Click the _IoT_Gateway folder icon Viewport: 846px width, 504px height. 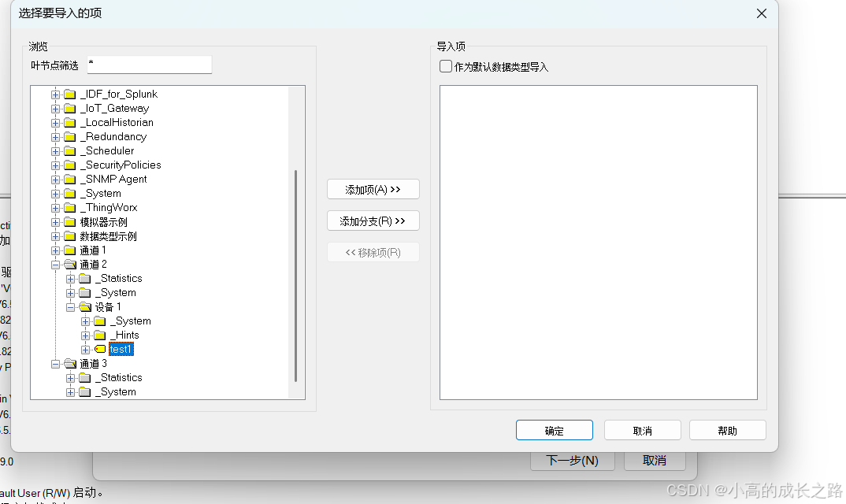69,109
